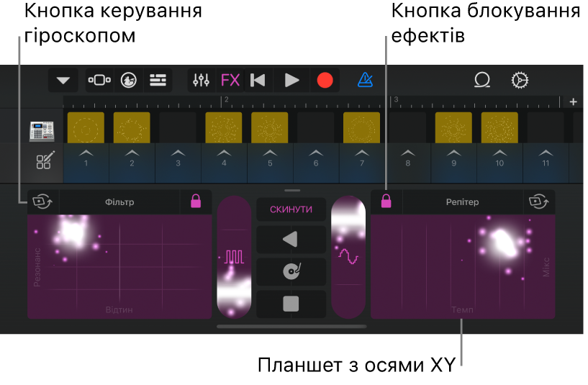Touch the sine-wave vertical effect strip
The height and width of the screenshot is (385, 588).
[348, 257]
